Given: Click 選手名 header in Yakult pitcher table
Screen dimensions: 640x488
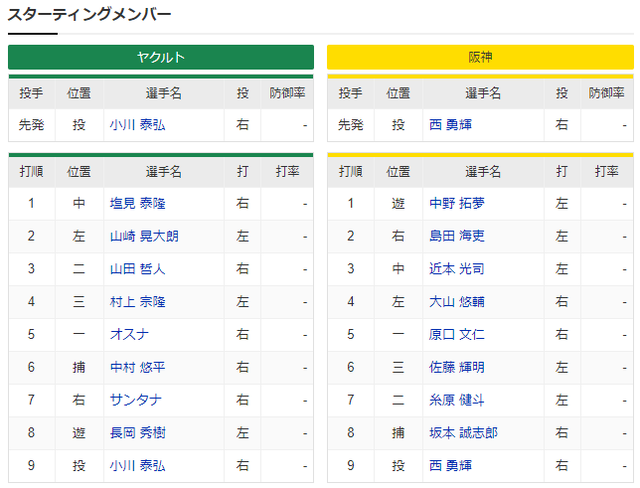Looking at the screenshot, I should [x=164, y=93].
